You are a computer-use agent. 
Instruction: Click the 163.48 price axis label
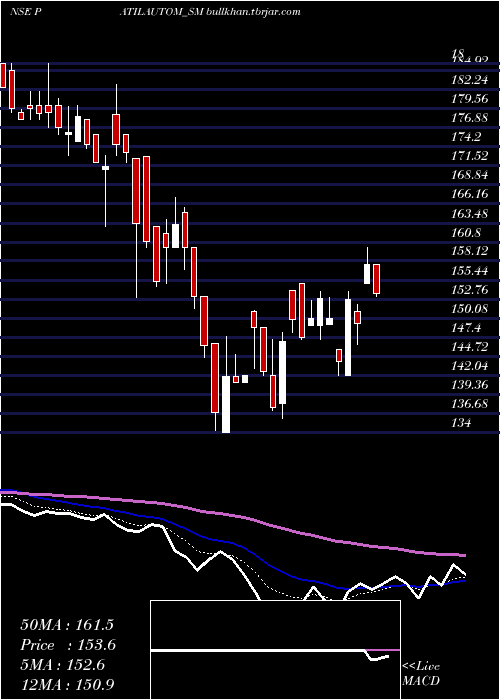[471, 213]
